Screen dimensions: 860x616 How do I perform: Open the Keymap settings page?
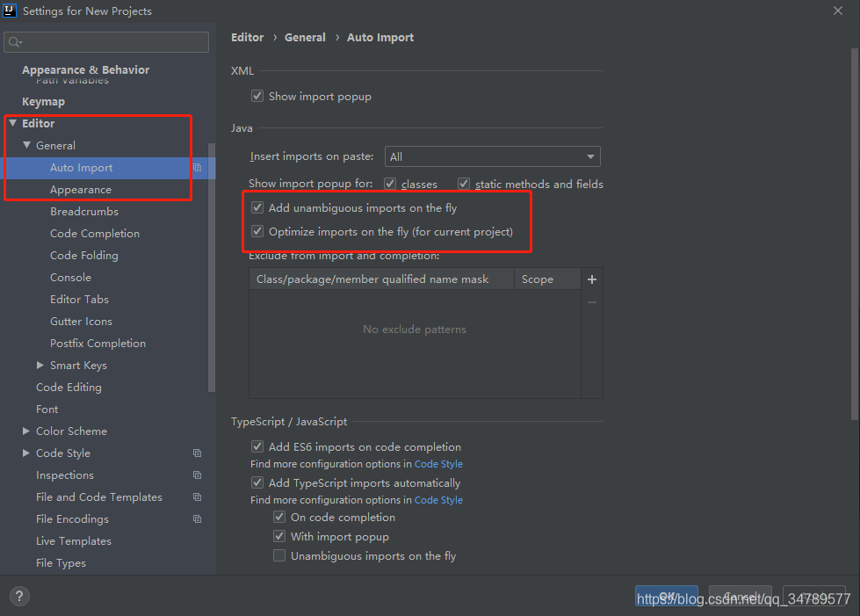click(43, 101)
